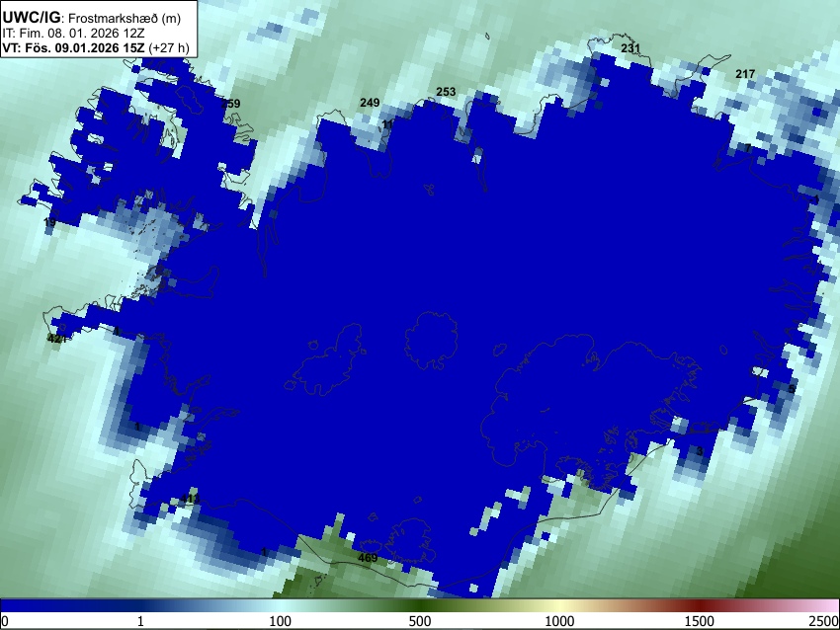Click the legend tick label '1000'
This screenshot has height=630, width=840.
coord(559,621)
